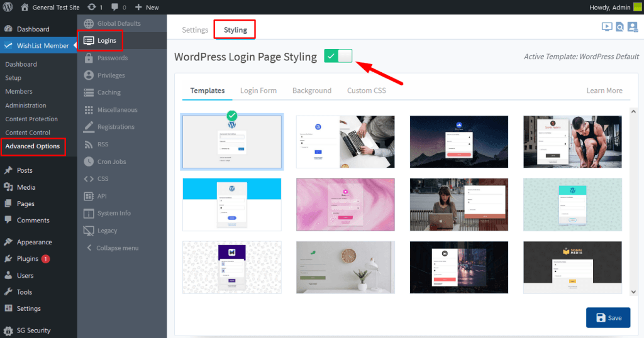This screenshot has width=644, height=338.
Task: Select Advanced Options submenu
Action: coord(33,146)
